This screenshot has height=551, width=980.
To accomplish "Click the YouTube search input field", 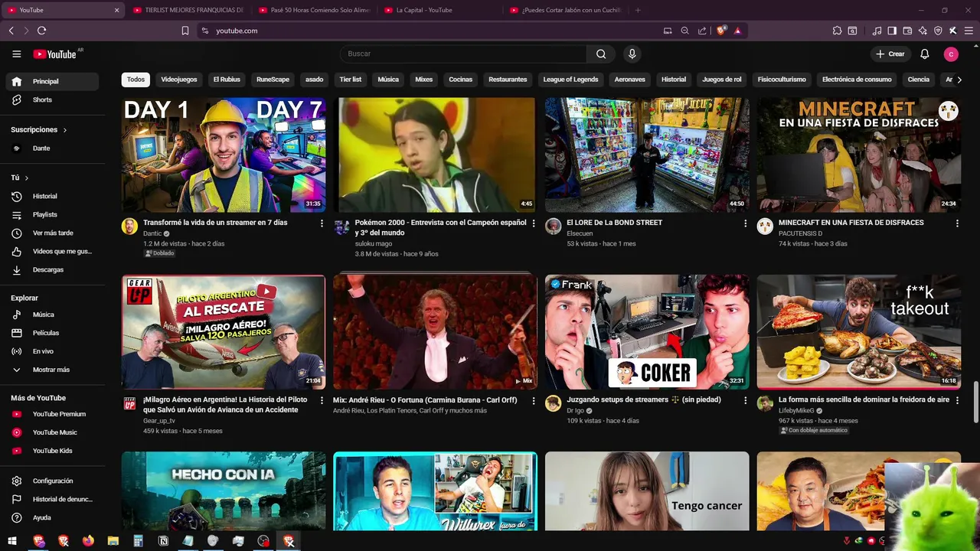I will [x=463, y=54].
